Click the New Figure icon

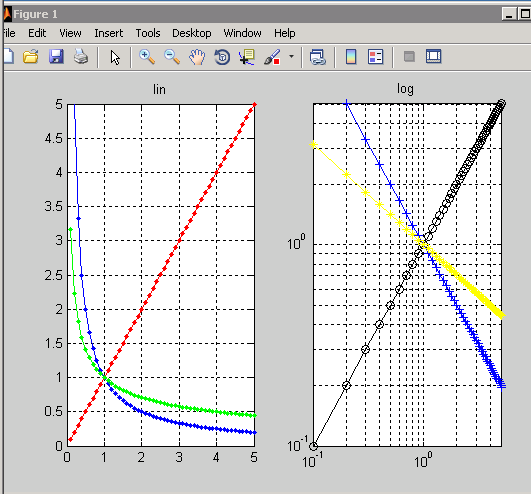click(9, 57)
